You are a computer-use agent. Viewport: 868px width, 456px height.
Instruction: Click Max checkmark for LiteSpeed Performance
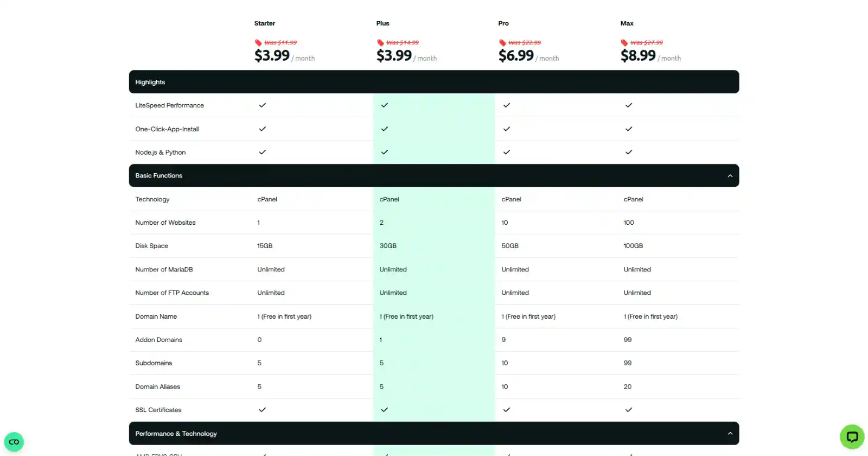tap(629, 105)
